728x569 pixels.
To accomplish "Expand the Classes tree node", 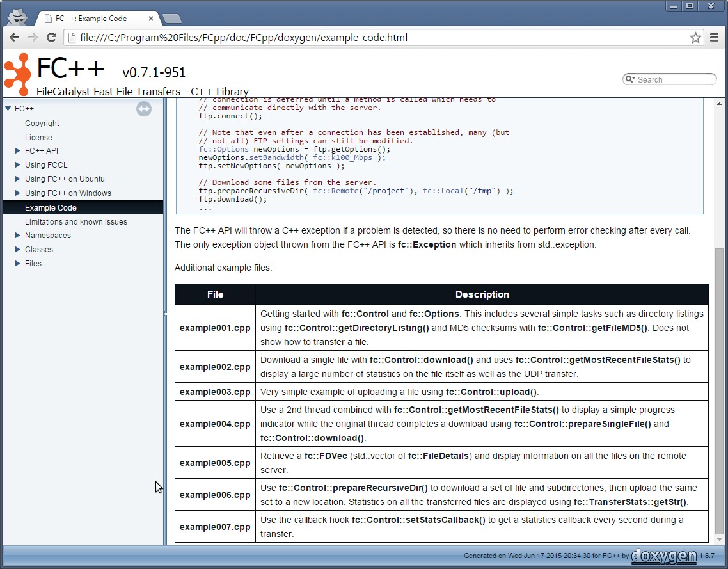I will click(x=18, y=250).
